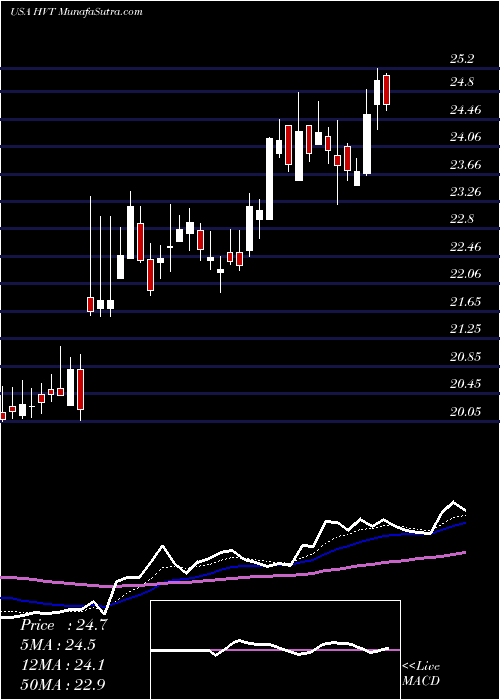Select the 23.26 price axis label

click(x=466, y=192)
